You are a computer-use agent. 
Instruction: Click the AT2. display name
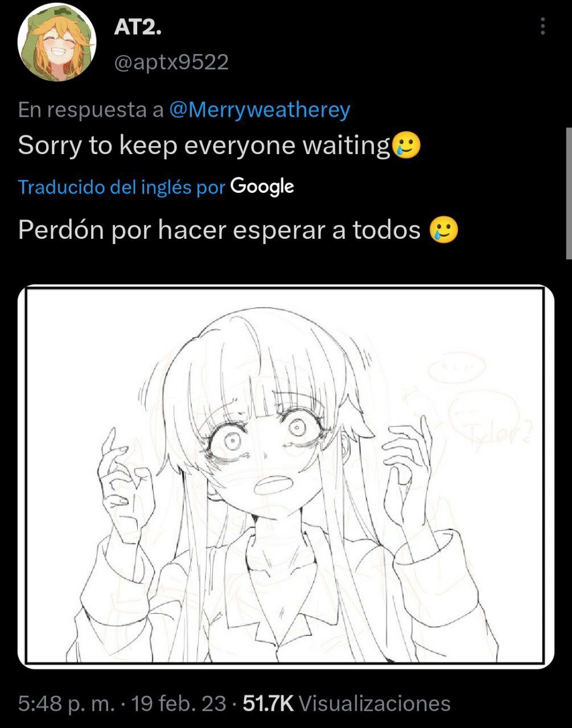click(x=137, y=27)
